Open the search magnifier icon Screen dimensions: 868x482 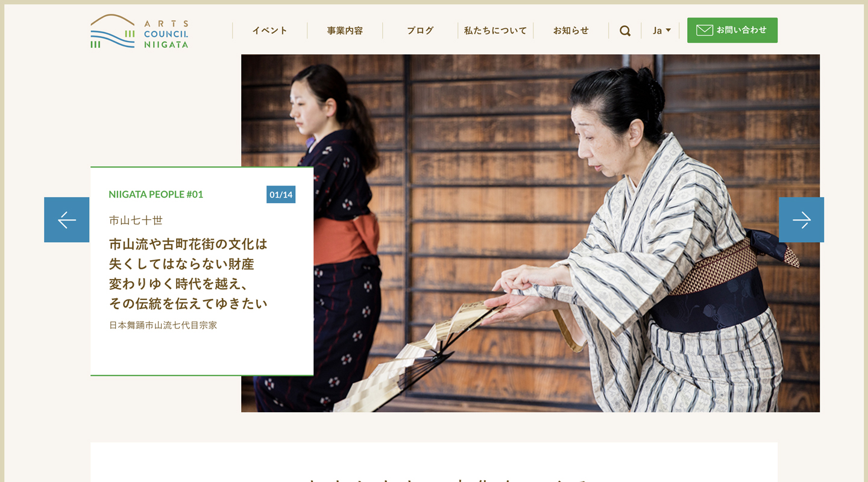pos(625,31)
